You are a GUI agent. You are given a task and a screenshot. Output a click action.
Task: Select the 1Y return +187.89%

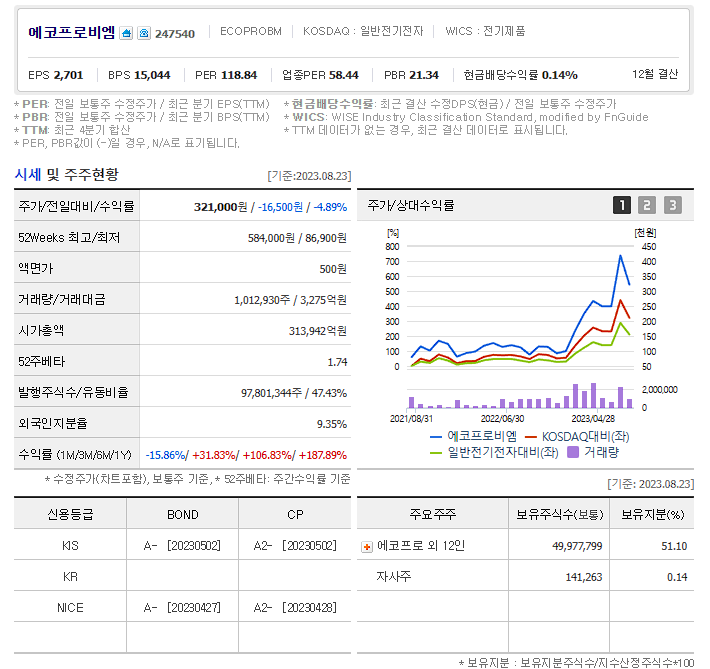(x=323, y=455)
